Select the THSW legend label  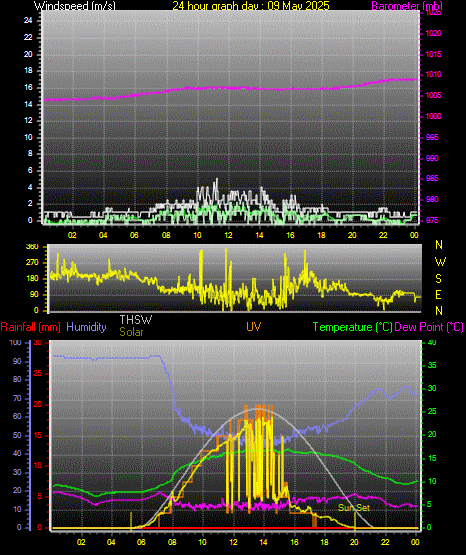click(136, 320)
